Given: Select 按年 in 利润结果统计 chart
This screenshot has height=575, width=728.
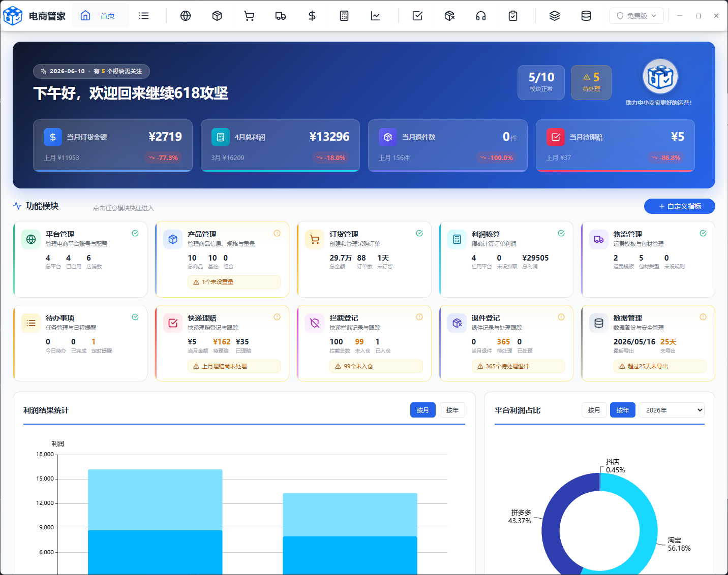Looking at the screenshot, I should (452, 410).
